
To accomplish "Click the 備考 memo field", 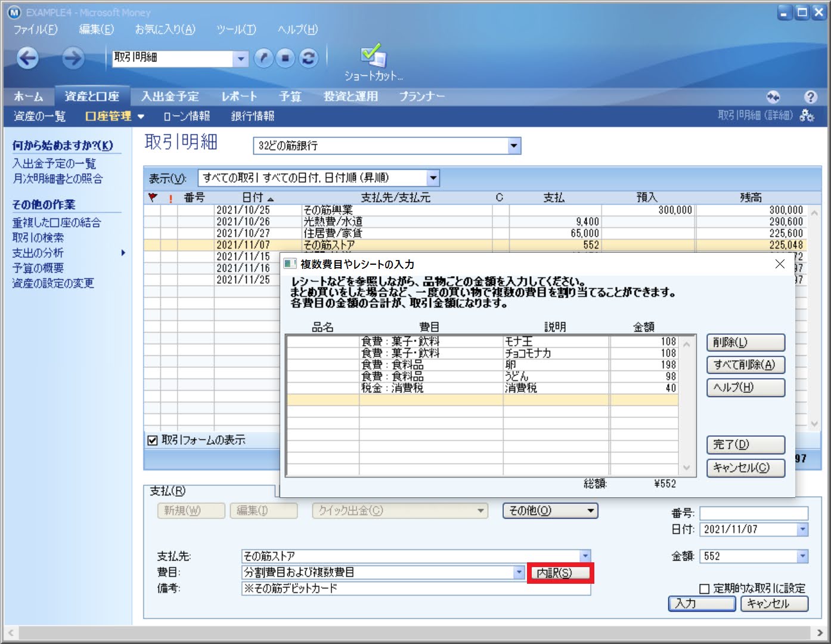I will click(416, 589).
